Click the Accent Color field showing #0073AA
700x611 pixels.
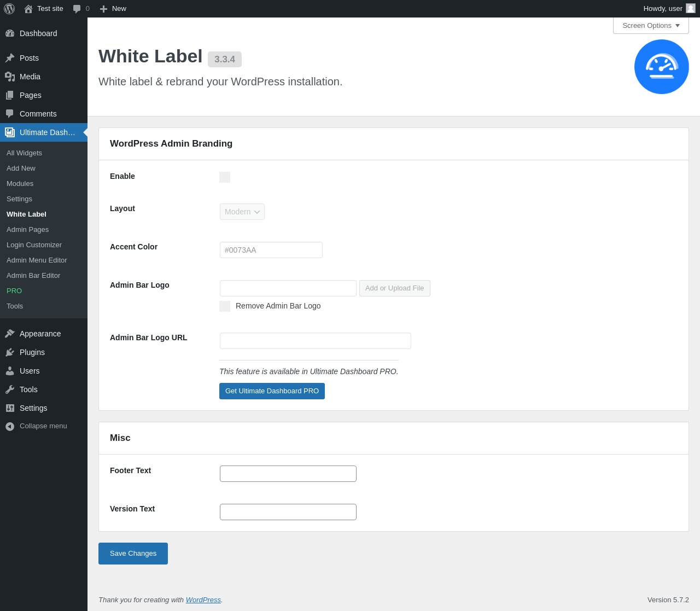point(271,250)
